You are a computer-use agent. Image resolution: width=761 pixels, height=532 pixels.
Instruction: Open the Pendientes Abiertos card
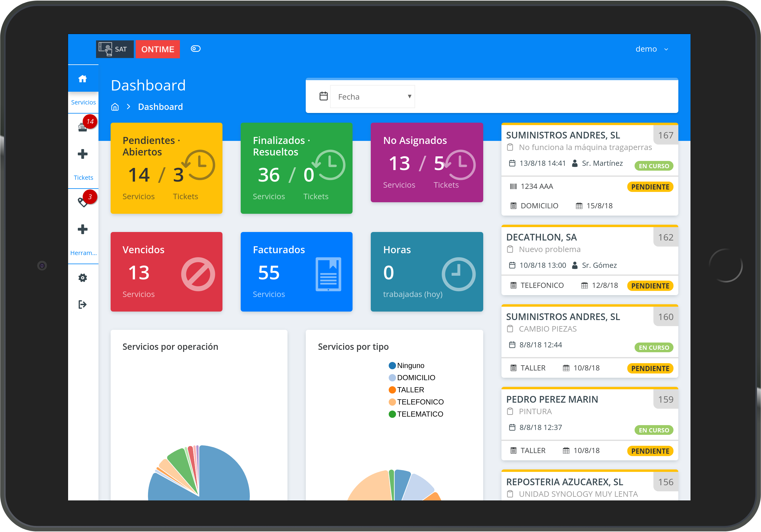[x=166, y=168]
